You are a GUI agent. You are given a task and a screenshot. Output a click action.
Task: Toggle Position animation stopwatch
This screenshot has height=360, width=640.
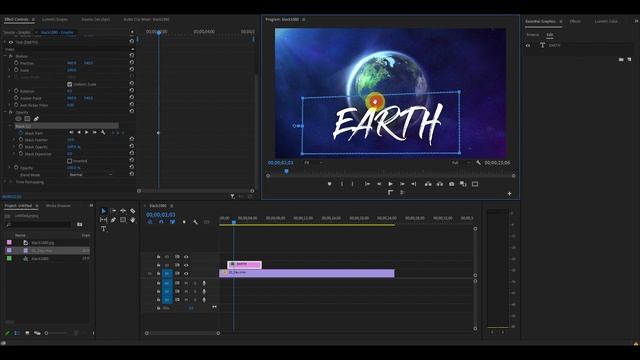(x=16, y=63)
